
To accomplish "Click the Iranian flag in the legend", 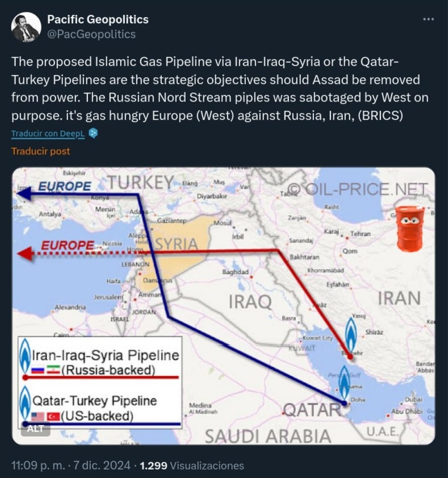I will [x=53, y=371].
